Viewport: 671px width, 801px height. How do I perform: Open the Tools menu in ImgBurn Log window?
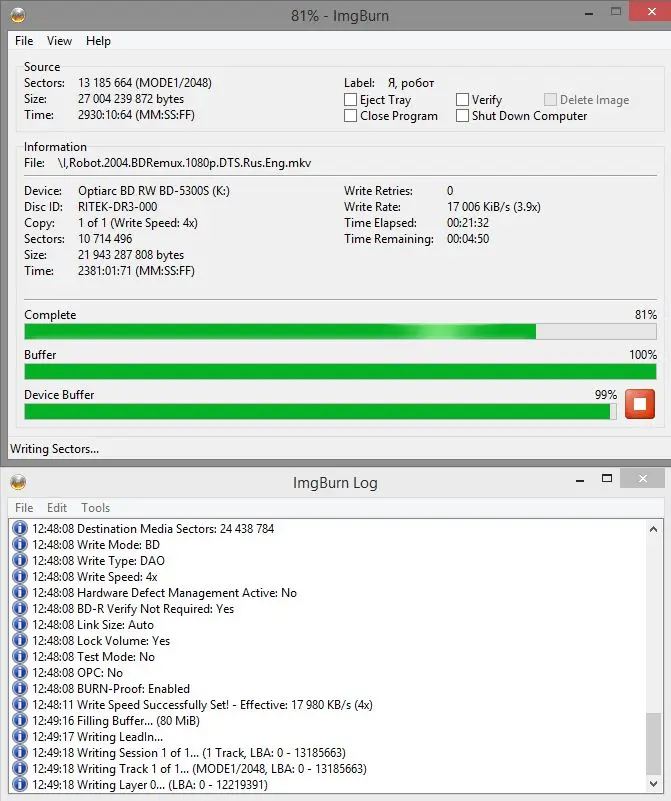95,508
